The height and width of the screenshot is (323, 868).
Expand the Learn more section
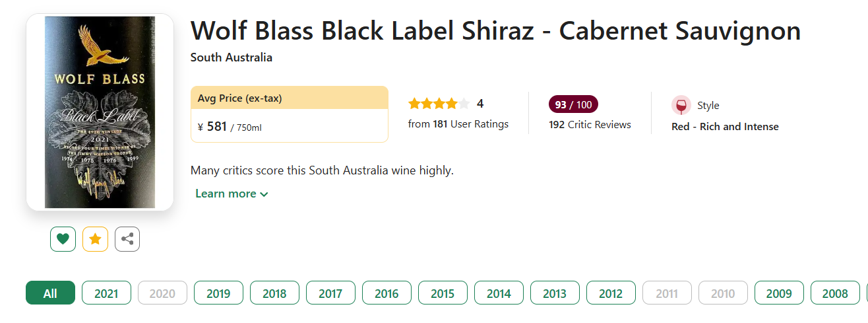pyautogui.click(x=232, y=194)
